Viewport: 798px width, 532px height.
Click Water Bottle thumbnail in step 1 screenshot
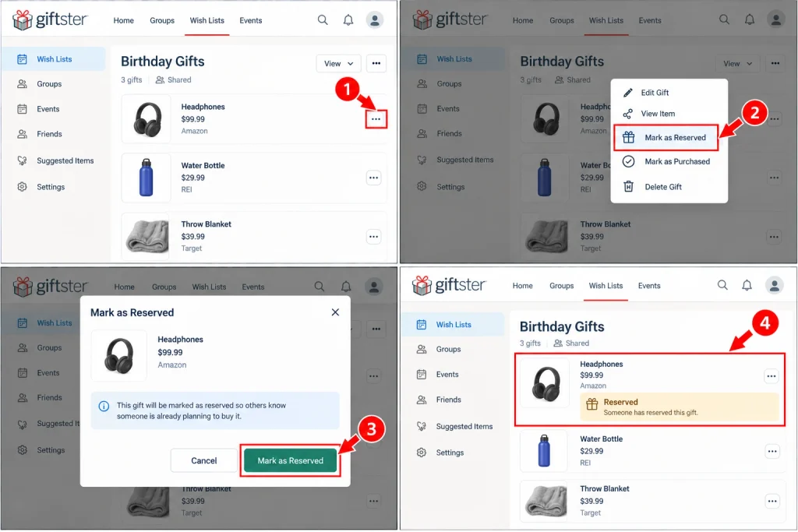pyautogui.click(x=147, y=178)
